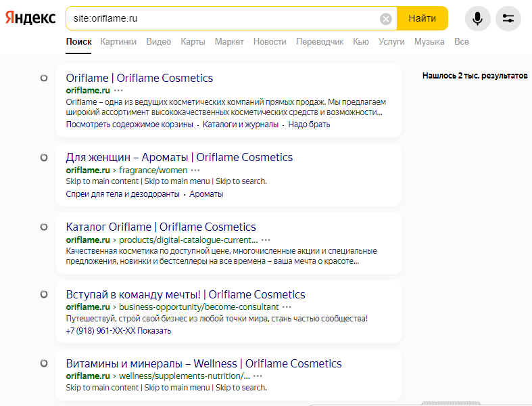The image size is (532, 406).
Task: Click favicon circle beside Витамины и минералы result
Action: coord(44,363)
